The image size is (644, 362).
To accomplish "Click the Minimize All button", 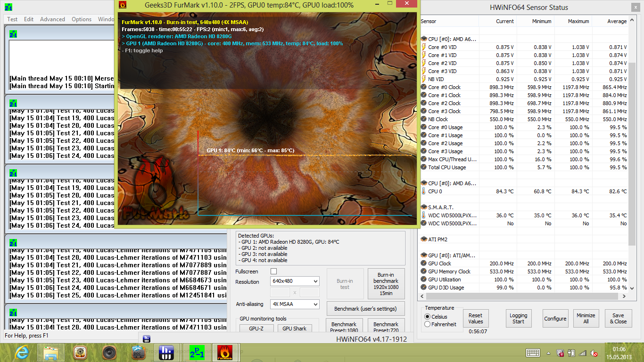I will 586,318.
